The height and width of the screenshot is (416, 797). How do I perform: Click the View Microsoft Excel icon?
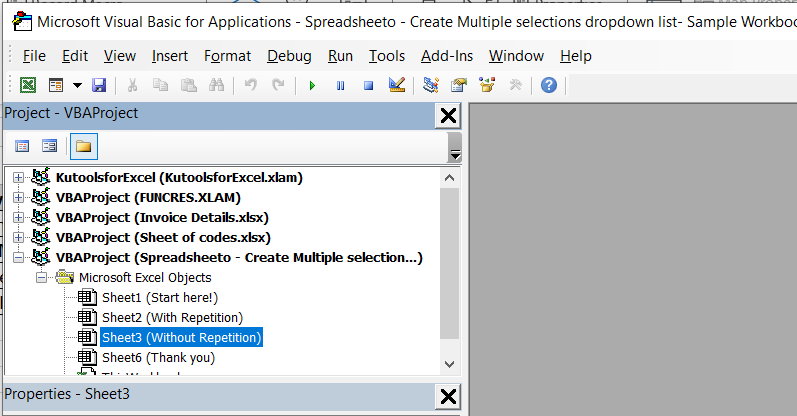28,86
